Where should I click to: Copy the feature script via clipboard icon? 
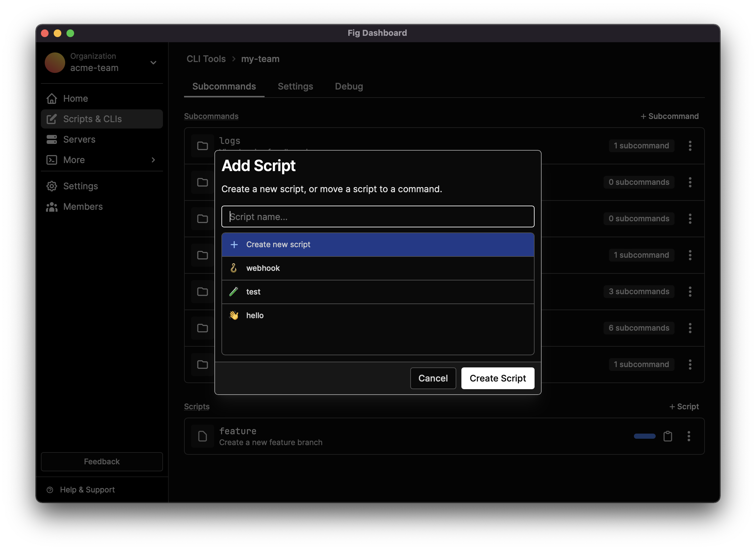click(x=668, y=436)
